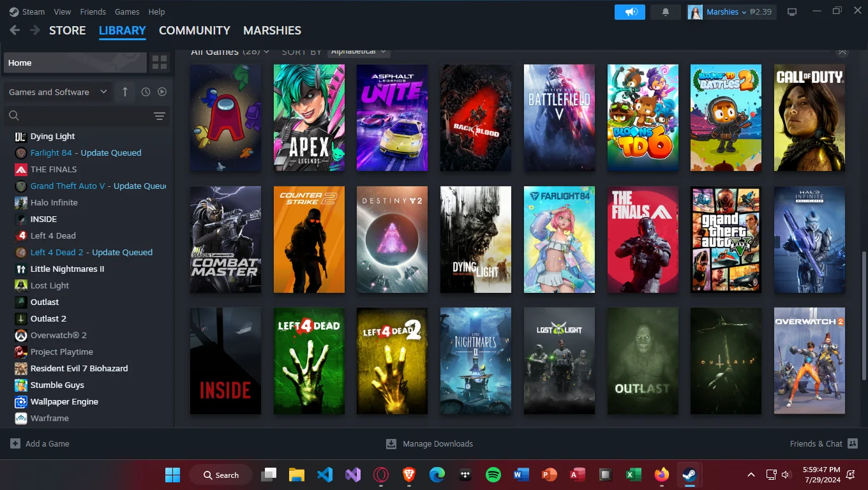Click the Big Picture mode monitor icon

pyautogui.click(x=792, y=12)
